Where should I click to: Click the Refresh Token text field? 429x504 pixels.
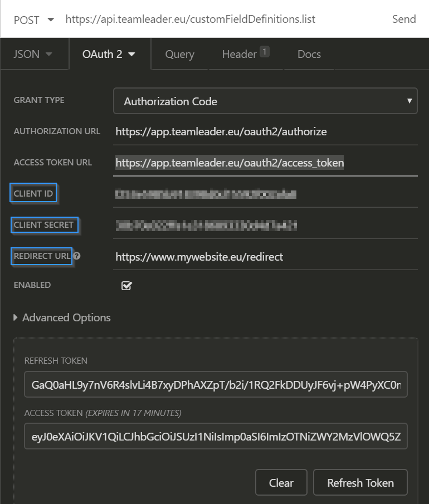(216, 384)
